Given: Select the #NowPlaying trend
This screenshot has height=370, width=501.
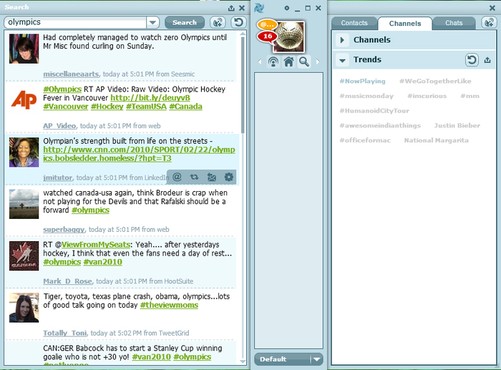Looking at the screenshot, I should click(x=362, y=81).
